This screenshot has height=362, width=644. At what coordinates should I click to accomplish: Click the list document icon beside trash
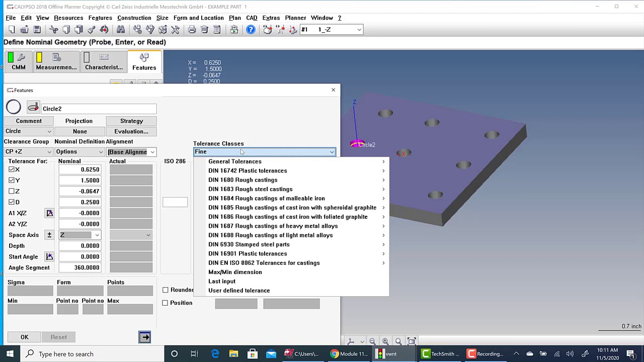[217, 30]
